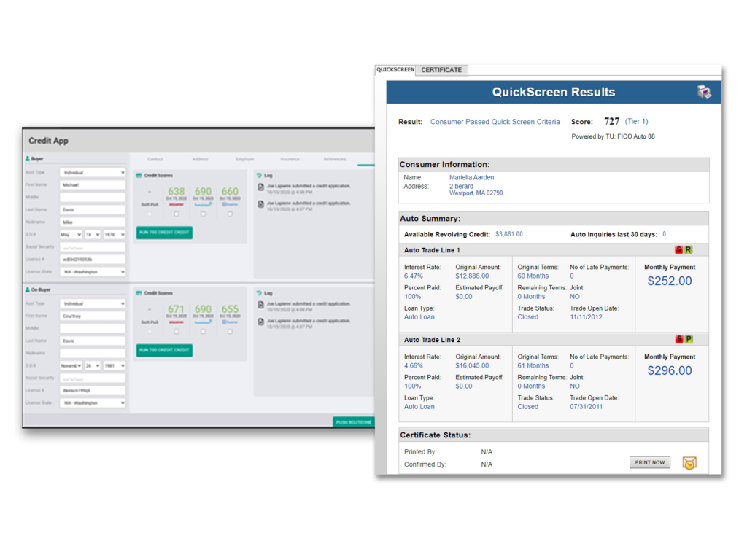
Task: Click the green R badge on Auto Trade Line 1
Action: tap(688, 250)
